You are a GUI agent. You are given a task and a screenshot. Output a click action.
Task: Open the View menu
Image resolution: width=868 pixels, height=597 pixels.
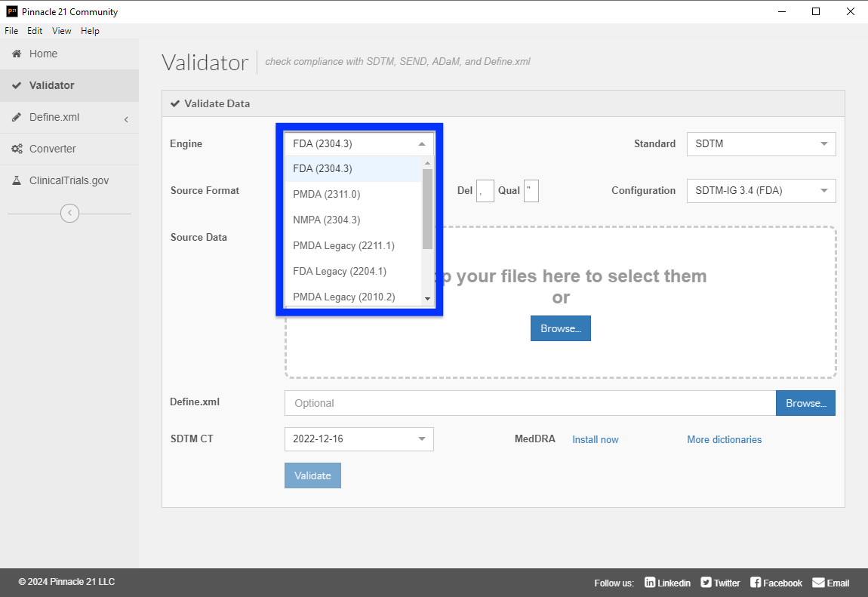coord(61,31)
